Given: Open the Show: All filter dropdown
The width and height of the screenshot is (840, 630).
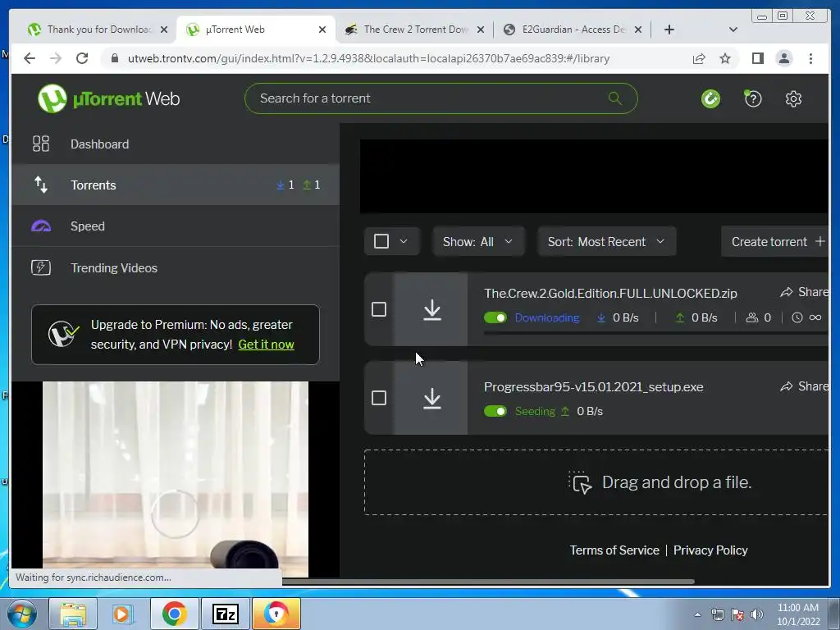Looking at the screenshot, I should (478, 242).
